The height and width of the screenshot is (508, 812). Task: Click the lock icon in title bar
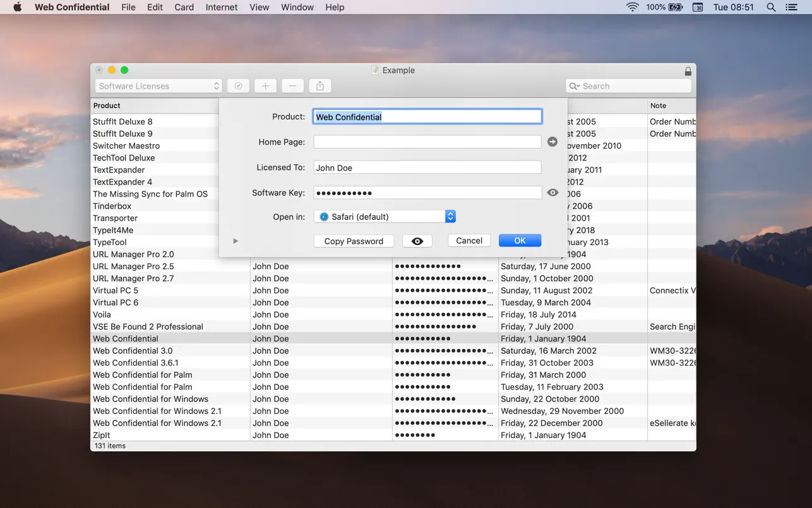pos(688,71)
